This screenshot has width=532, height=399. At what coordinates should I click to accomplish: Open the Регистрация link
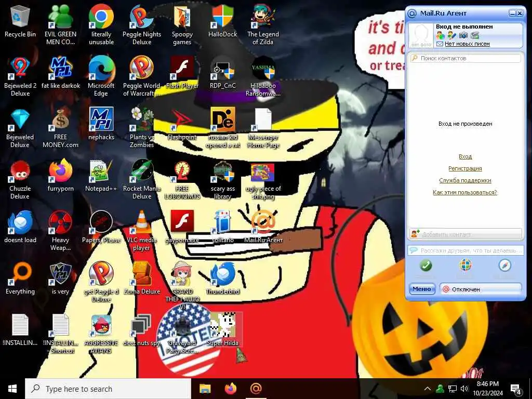click(x=465, y=168)
